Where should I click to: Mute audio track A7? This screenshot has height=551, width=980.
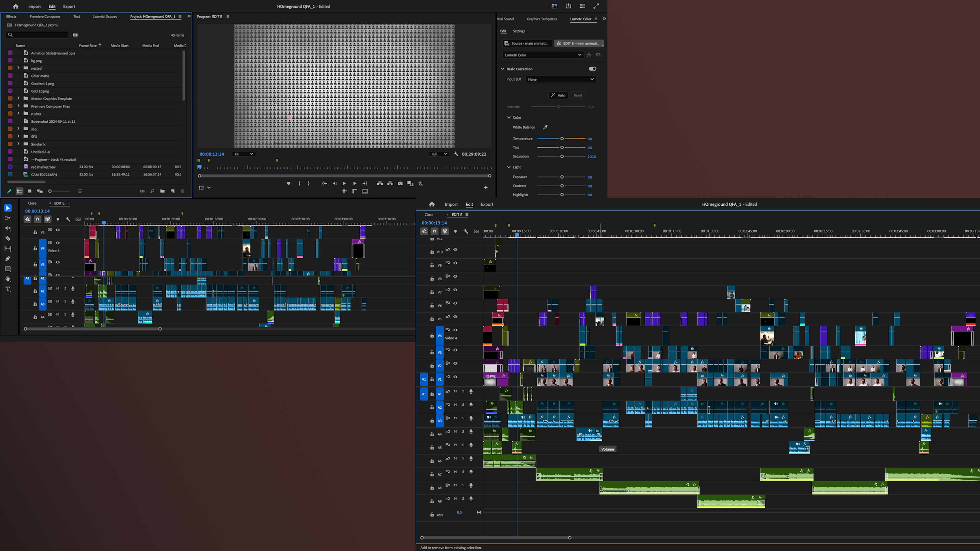(x=455, y=472)
